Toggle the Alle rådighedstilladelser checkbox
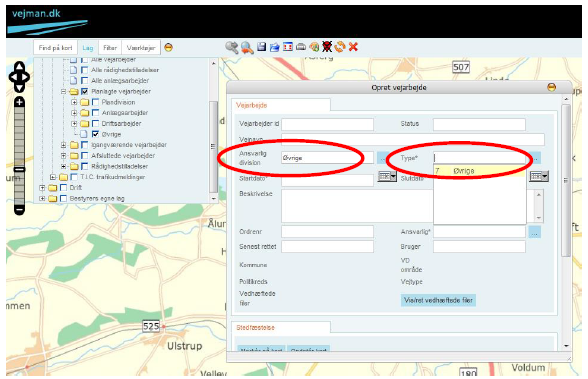Screen dimensions: 588x379 pyautogui.click(x=84, y=70)
